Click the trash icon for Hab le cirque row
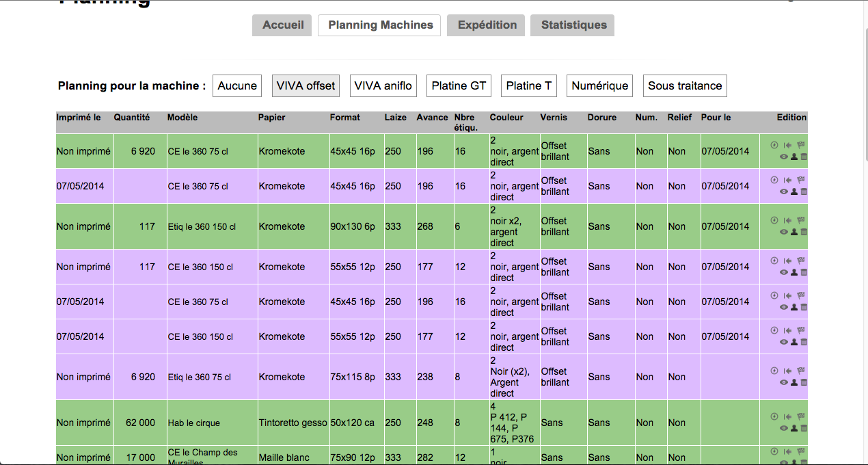Viewport: 868px width, 465px height. (x=804, y=428)
